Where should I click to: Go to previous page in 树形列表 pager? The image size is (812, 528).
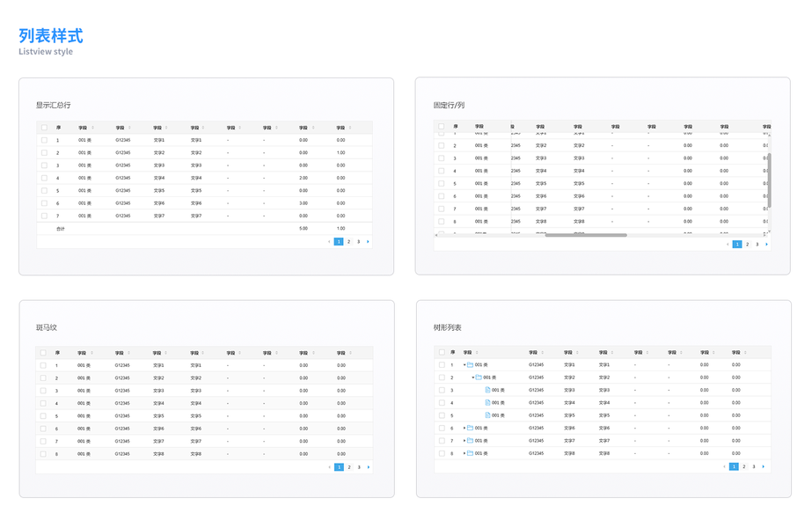pyautogui.click(x=725, y=467)
